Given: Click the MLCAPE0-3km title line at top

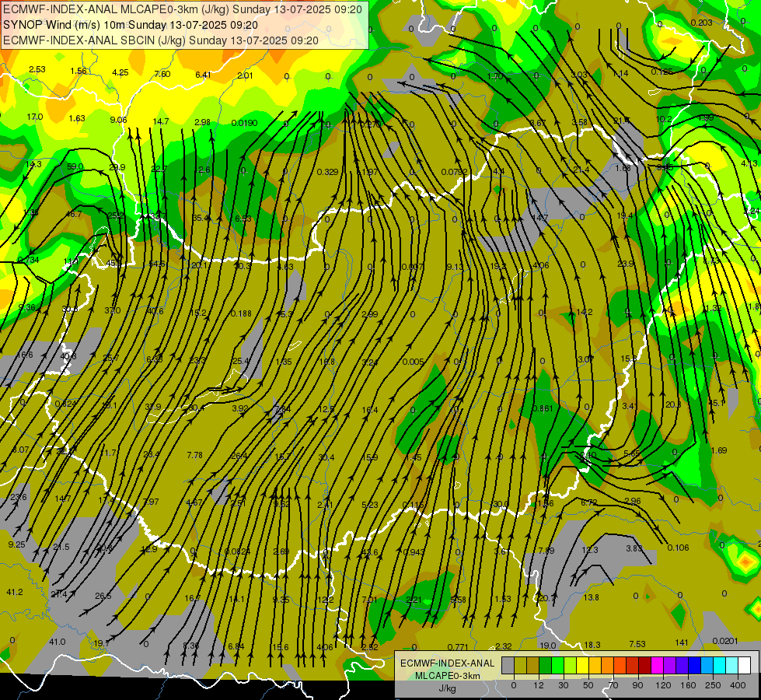Looking at the screenshot, I should (183, 9).
